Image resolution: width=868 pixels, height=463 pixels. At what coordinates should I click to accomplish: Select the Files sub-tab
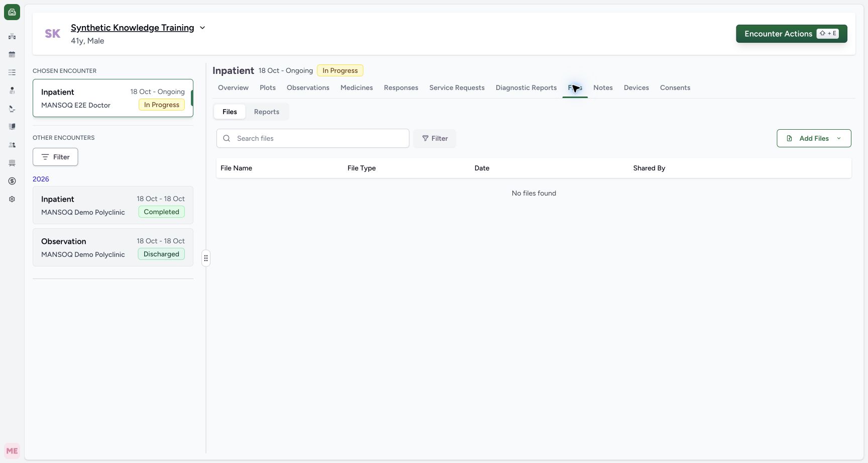(230, 112)
